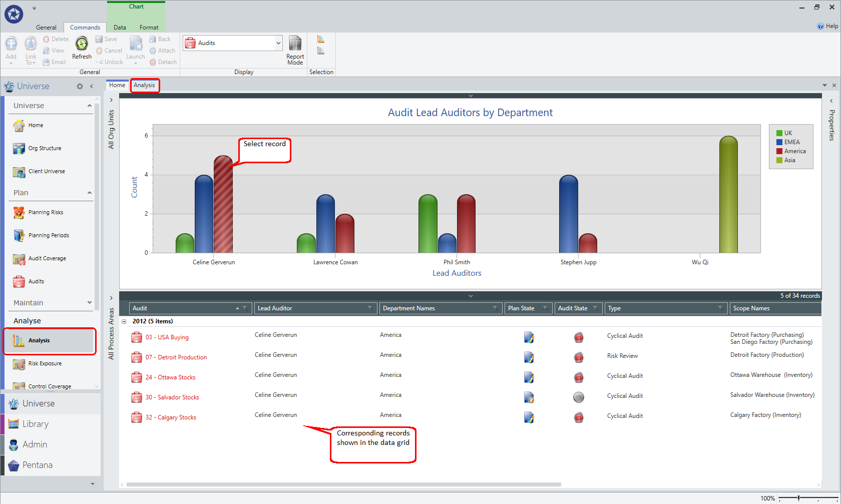This screenshot has width=841, height=504.
Task: Toggle EMEA series in chart legend
Action: click(x=788, y=142)
